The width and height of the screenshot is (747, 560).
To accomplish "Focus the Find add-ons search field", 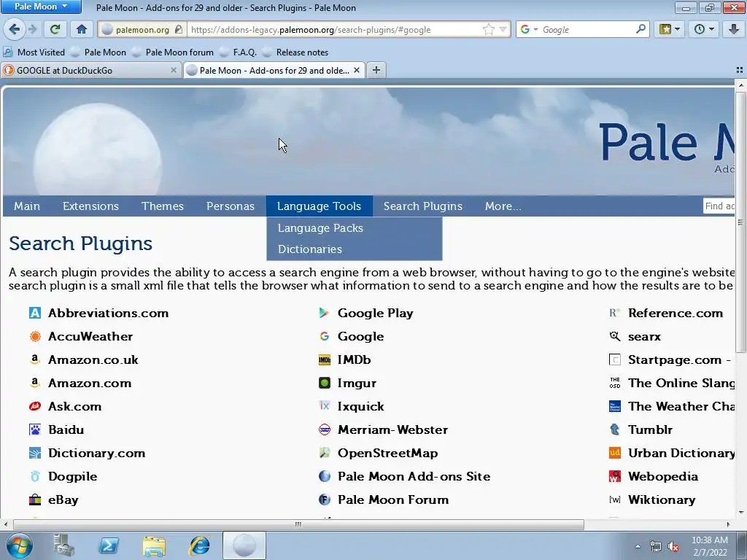I will click(719, 206).
